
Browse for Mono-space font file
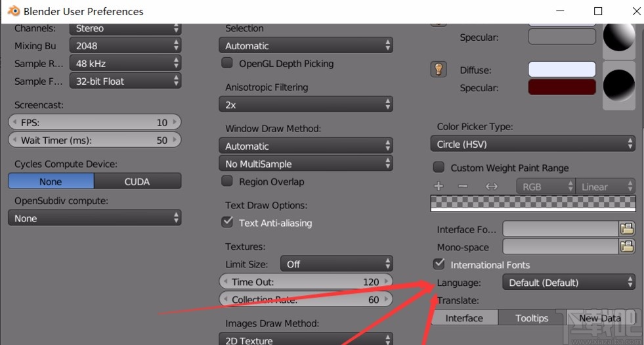[627, 246]
